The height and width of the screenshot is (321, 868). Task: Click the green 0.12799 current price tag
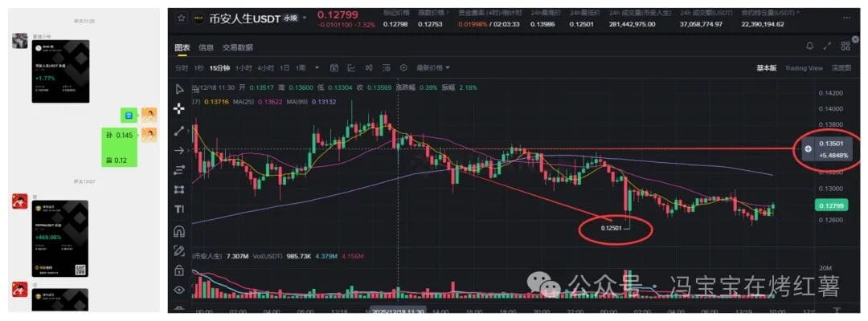[831, 205]
